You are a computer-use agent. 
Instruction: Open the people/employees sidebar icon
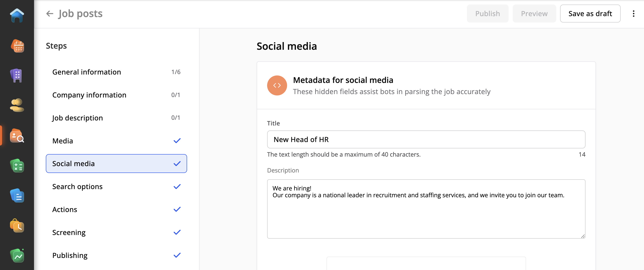17,105
